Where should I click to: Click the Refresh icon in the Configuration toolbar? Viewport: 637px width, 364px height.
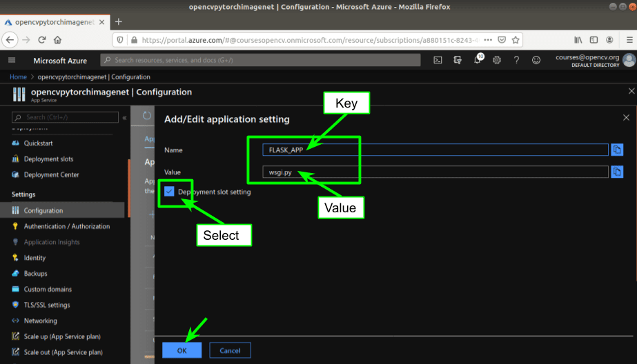147,116
